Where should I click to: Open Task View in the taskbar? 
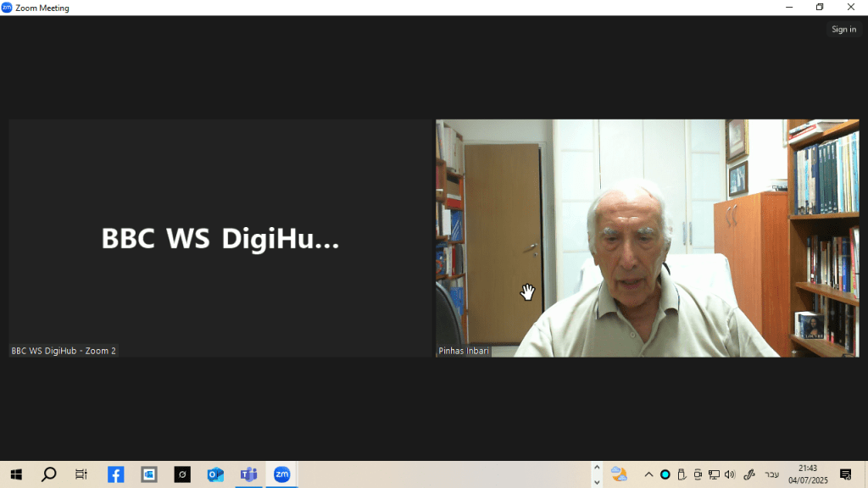[x=81, y=474]
